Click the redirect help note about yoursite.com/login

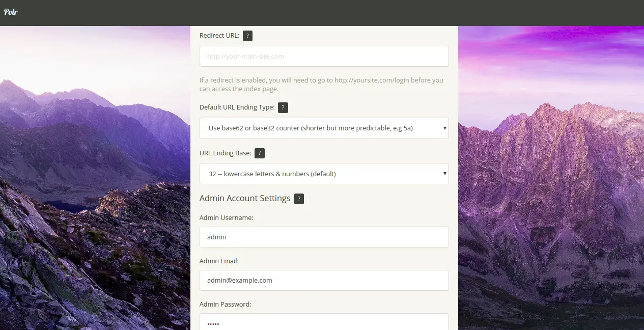pyautogui.click(x=321, y=85)
